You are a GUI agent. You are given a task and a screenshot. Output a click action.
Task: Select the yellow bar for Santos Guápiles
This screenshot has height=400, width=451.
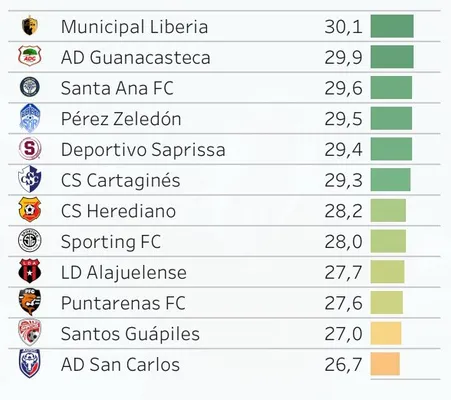pyautogui.click(x=386, y=333)
